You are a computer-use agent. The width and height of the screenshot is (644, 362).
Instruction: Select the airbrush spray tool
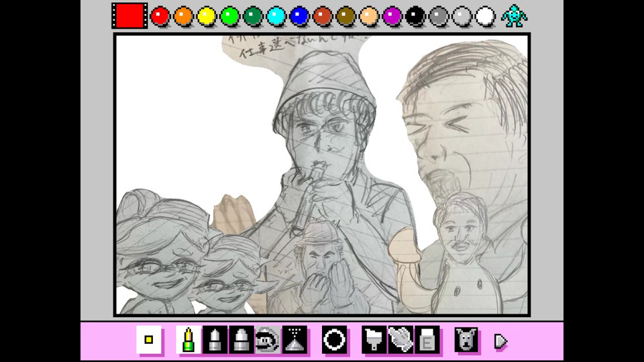click(x=294, y=340)
